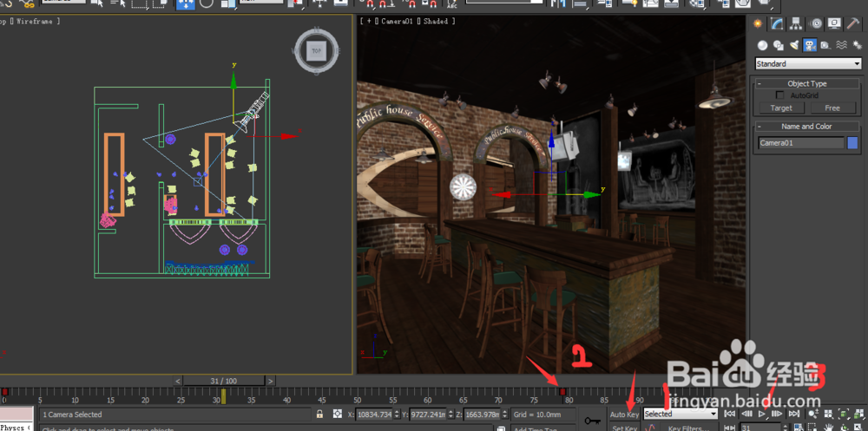Switch to the Modify panel tab
Image resolution: width=868 pixels, height=431 pixels.
(777, 23)
